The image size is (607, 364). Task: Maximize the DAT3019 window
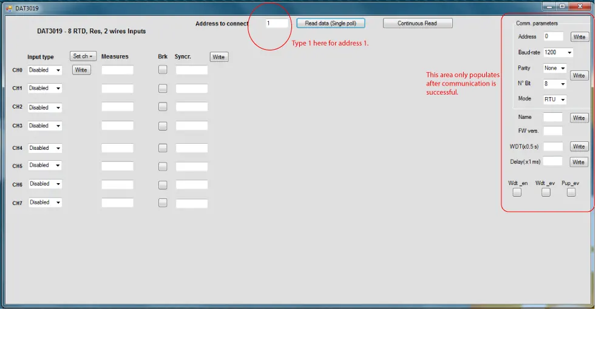pos(562,7)
